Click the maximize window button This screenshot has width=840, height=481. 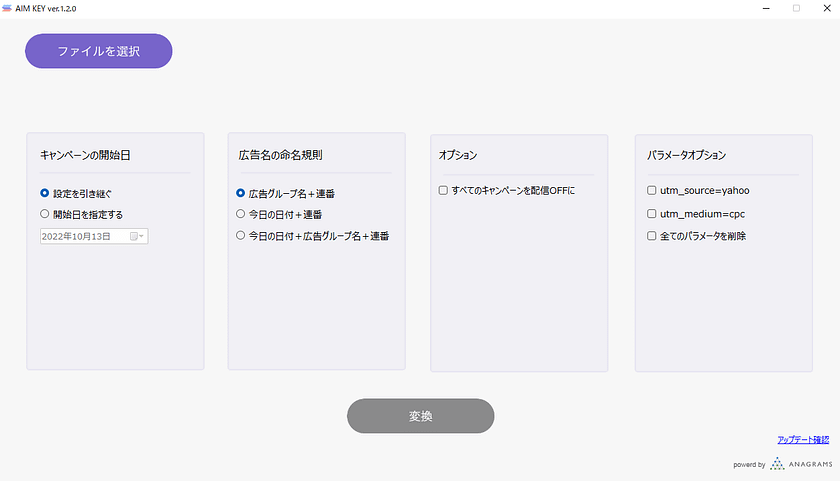coord(796,7)
